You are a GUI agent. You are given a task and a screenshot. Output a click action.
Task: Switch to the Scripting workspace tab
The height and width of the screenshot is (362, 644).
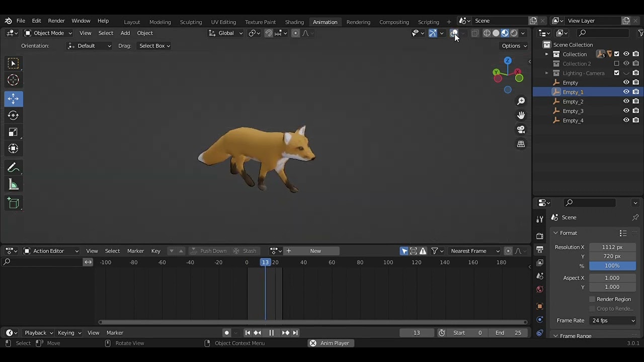[x=429, y=22]
